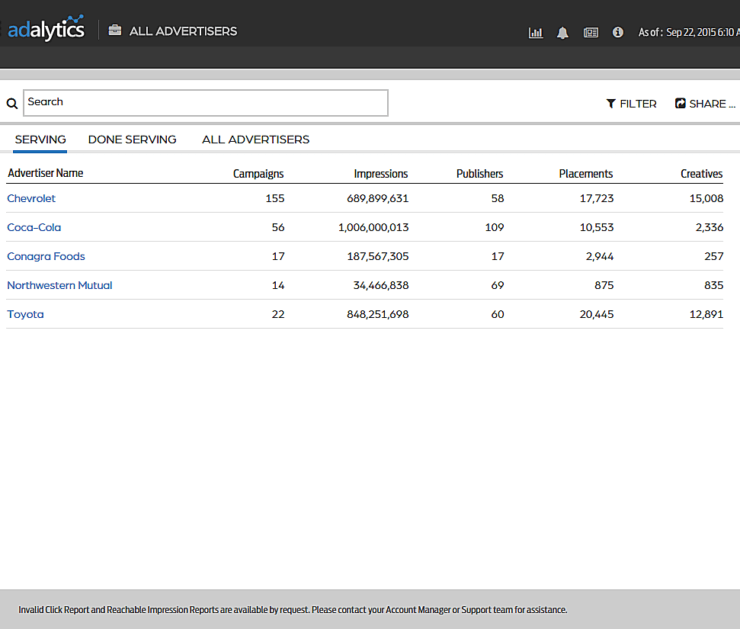Screen dimensions: 740x629
Task: Click Conagra Foods impressions 187,567,305
Action: 378,256
